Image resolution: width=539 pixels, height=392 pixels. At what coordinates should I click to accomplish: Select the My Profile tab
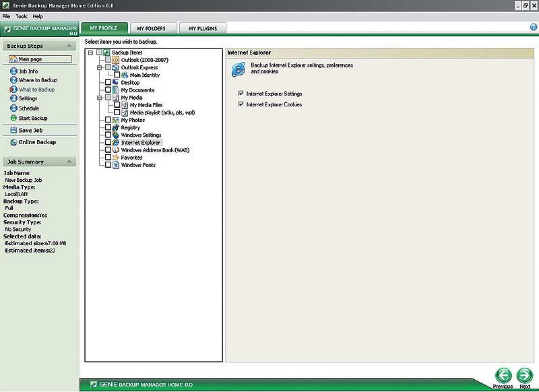click(104, 28)
